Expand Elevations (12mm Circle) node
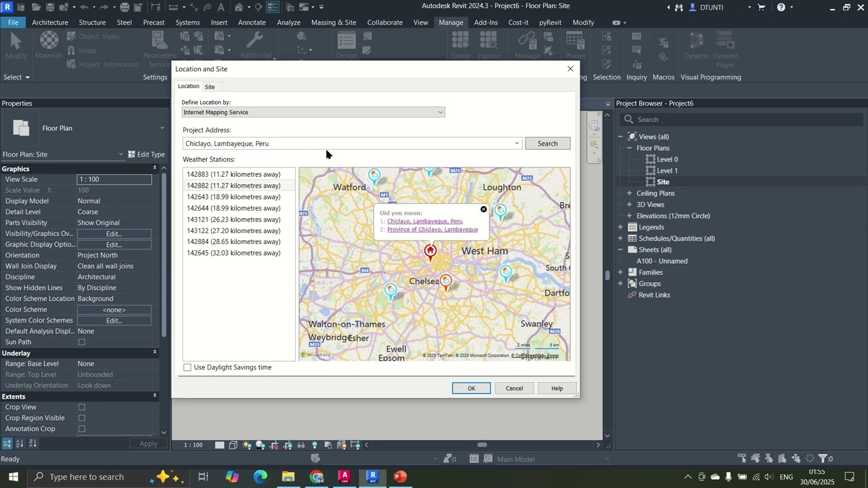Viewport: 868px width, 488px height. 629,216
